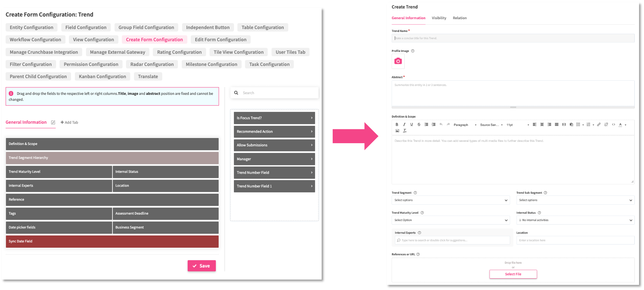This screenshot has height=290, width=644.
Task: Open the Paragraph style dropdown
Action: pos(465,125)
